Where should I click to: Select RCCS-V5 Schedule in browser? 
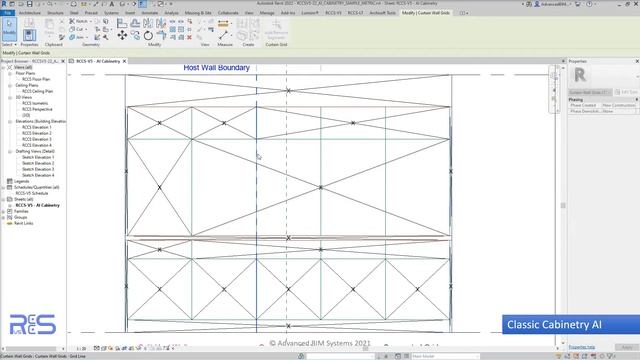coord(32,193)
